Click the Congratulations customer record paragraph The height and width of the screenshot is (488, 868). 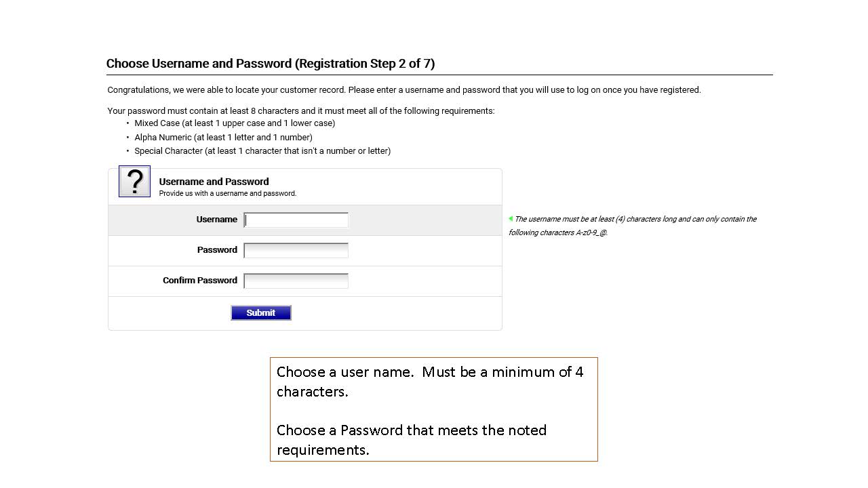tap(403, 90)
